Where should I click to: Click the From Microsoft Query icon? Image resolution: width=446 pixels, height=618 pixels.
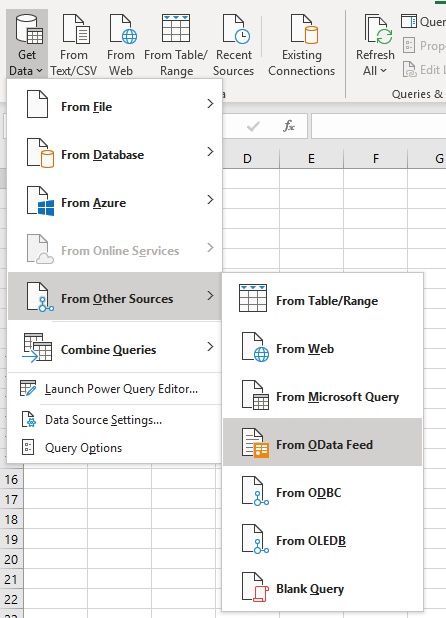tap(255, 395)
